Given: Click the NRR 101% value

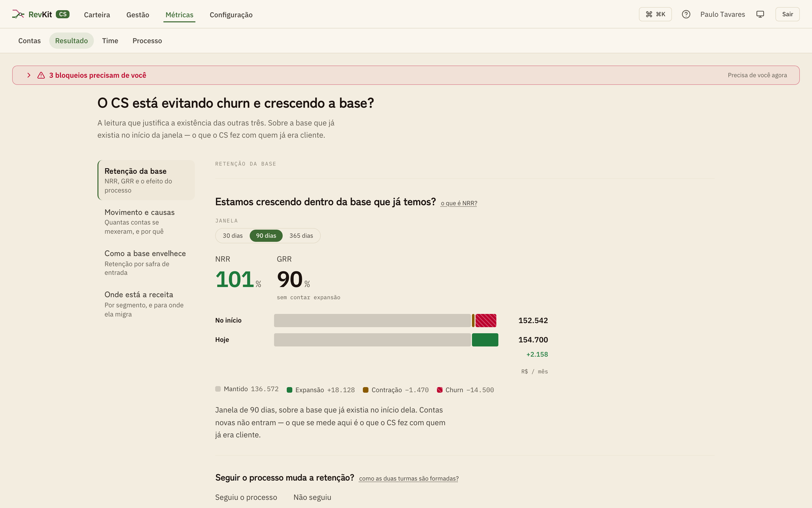Looking at the screenshot, I should click(238, 279).
